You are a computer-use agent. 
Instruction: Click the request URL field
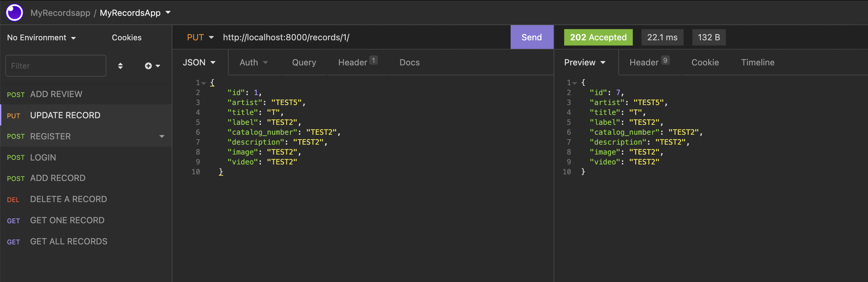tap(364, 37)
